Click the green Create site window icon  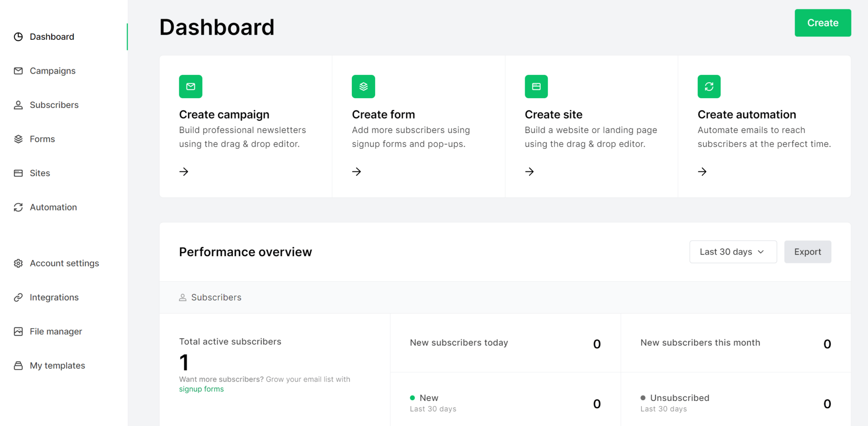pyautogui.click(x=537, y=86)
